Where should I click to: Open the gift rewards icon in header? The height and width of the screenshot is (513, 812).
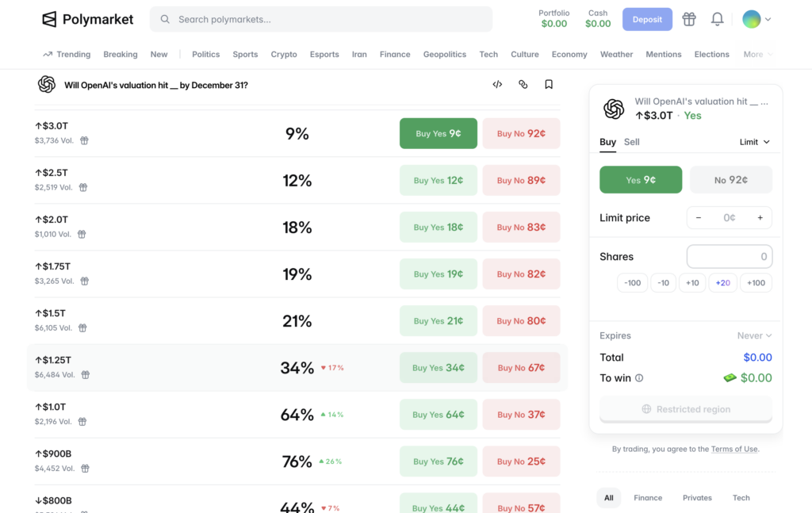pos(689,19)
